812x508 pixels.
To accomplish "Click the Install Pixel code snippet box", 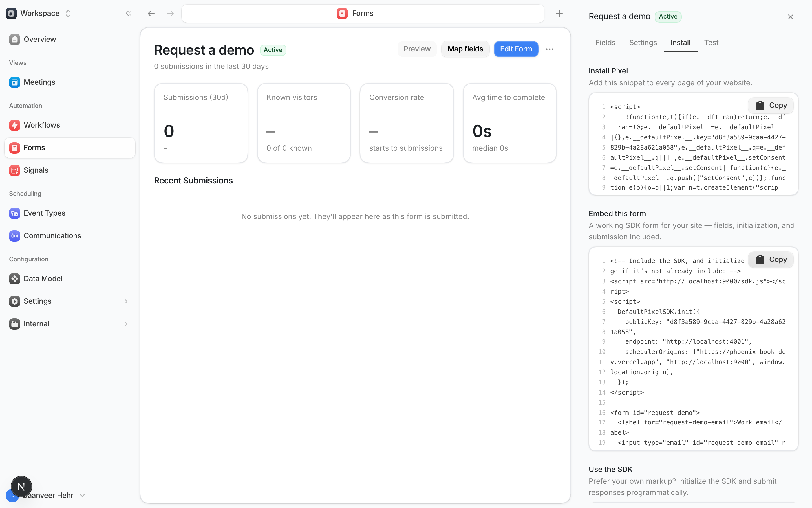I will [x=693, y=144].
